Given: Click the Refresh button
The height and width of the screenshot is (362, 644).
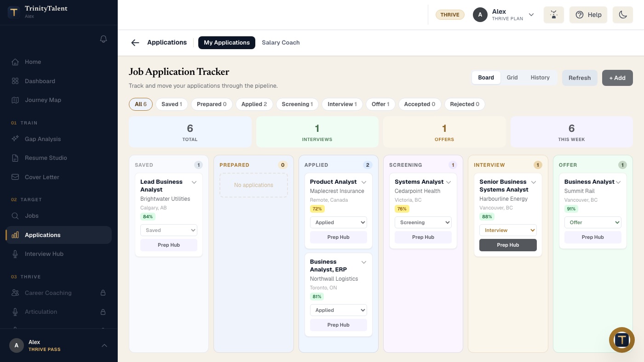Looking at the screenshot, I should 580,78.
